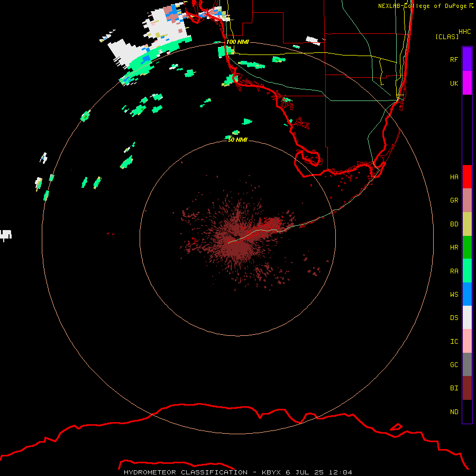Click the HA legend label
The width and height of the screenshot is (476, 476).
(x=454, y=177)
